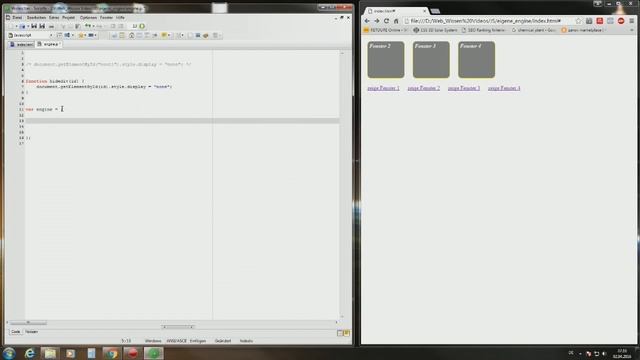Click the 'zeige Fenster 3' link

click(464, 88)
